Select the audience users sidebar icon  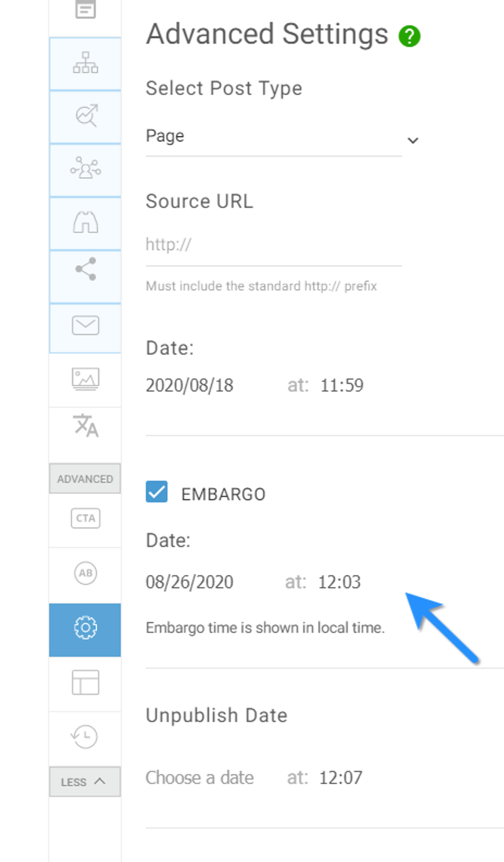85,169
